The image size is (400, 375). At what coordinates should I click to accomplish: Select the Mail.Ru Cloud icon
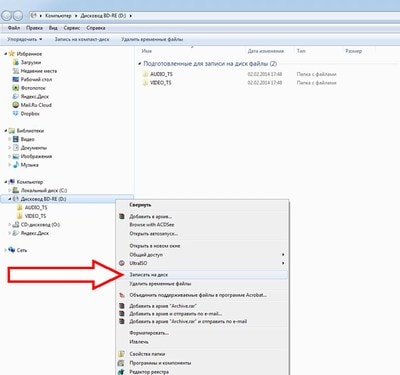15,105
